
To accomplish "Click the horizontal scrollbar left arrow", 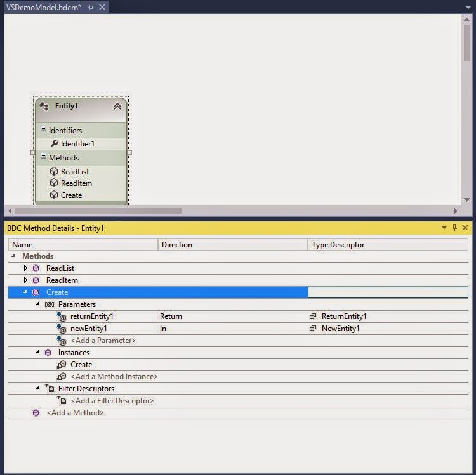I will click(10, 211).
